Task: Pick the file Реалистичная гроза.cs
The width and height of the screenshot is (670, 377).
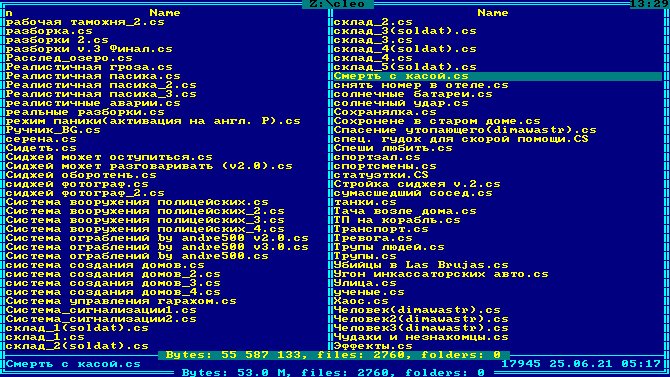Action: (89, 67)
